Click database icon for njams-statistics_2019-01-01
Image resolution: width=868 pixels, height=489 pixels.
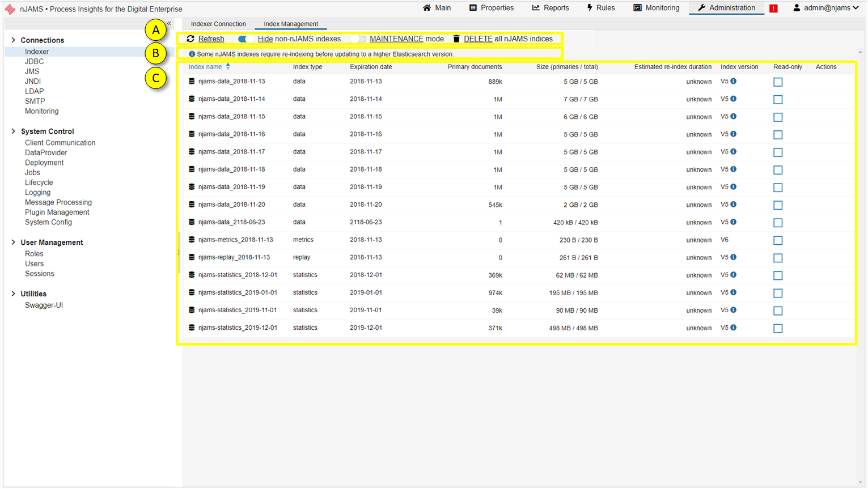tap(192, 292)
